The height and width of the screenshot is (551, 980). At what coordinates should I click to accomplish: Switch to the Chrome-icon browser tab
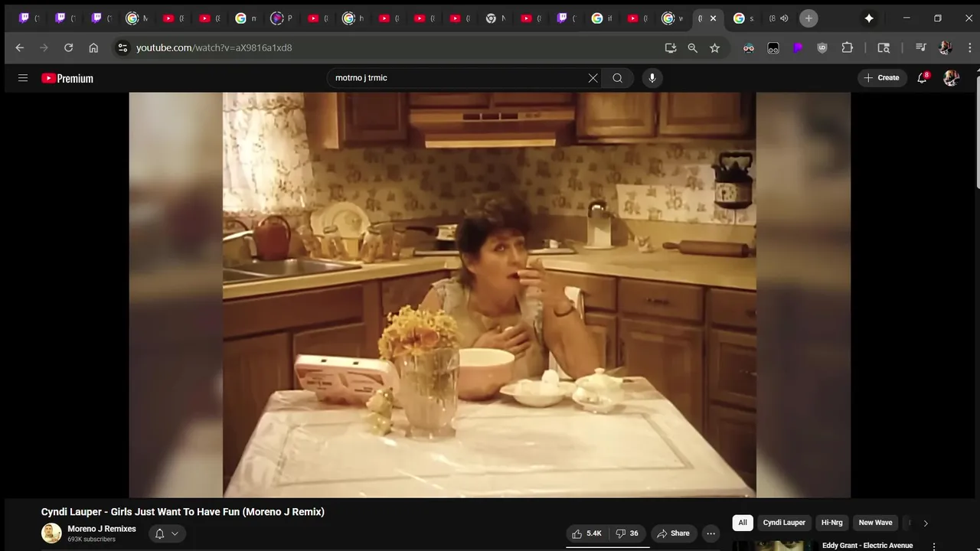click(x=496, y=18)
